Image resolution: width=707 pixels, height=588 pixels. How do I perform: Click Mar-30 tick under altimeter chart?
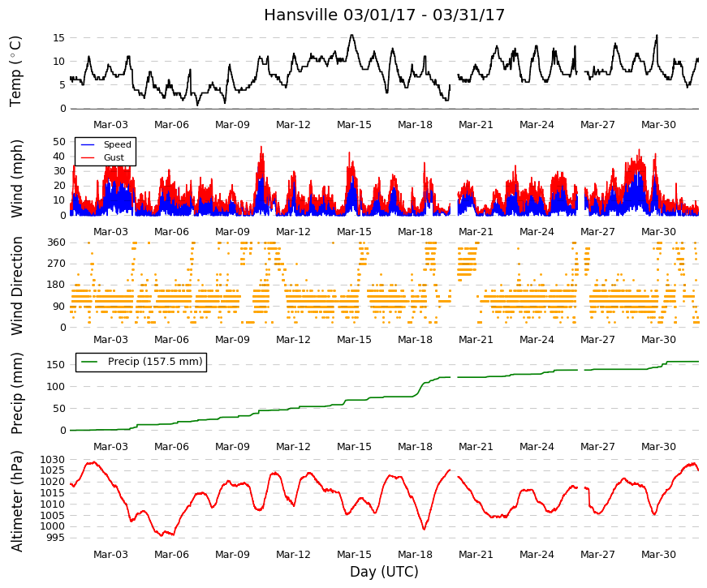tap(658, 555)
